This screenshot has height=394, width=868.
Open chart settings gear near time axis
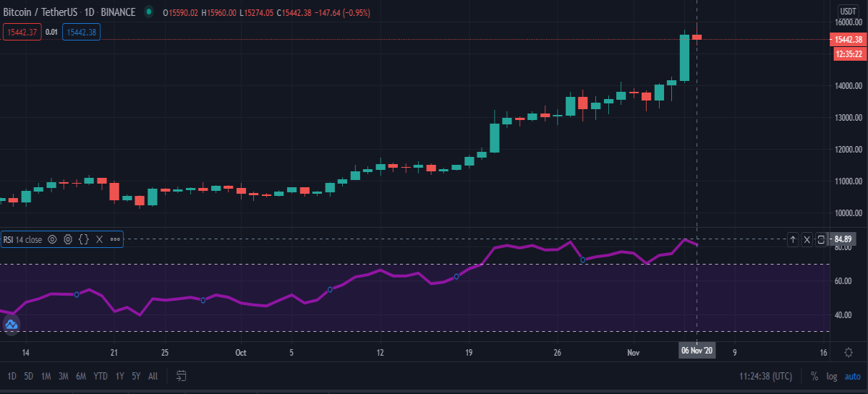coord(848,352)
